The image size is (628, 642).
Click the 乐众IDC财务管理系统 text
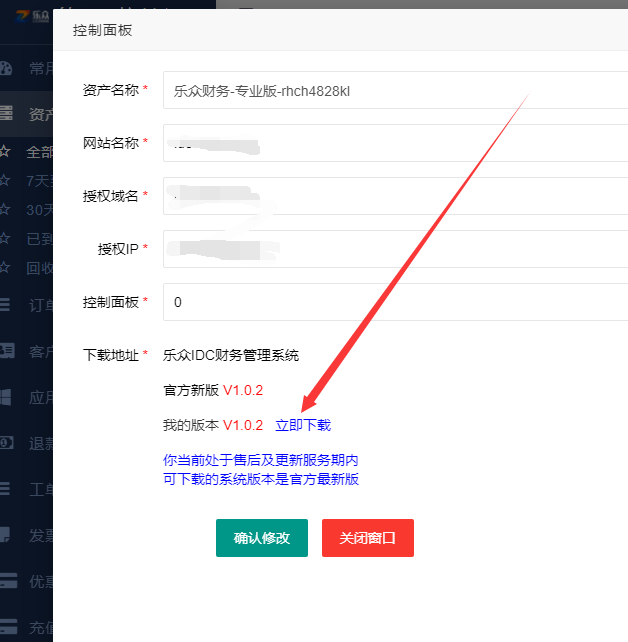click(231, 355)
